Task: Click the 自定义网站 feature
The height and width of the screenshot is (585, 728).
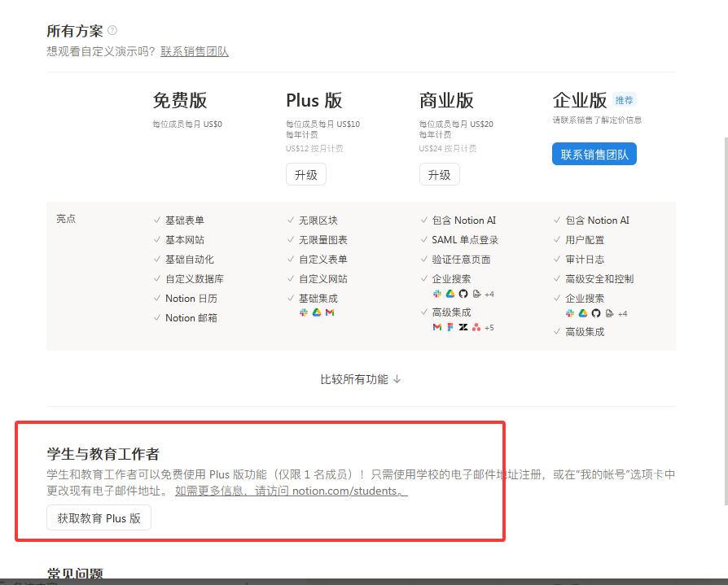Action: click(x=323, y=279)
